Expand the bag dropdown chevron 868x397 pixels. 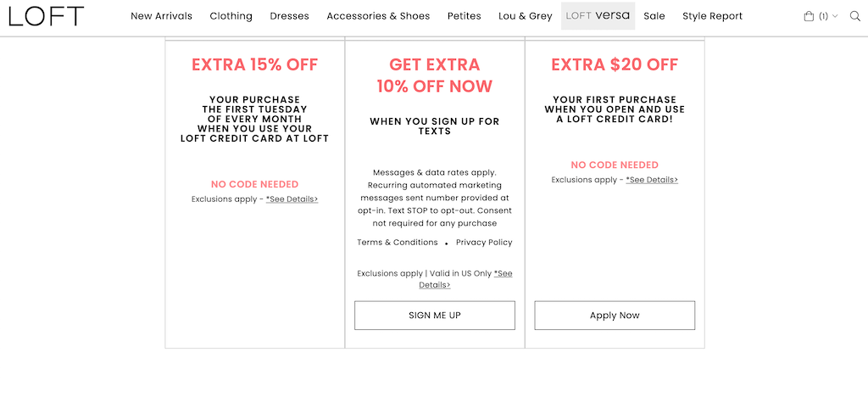pos(835,16)
